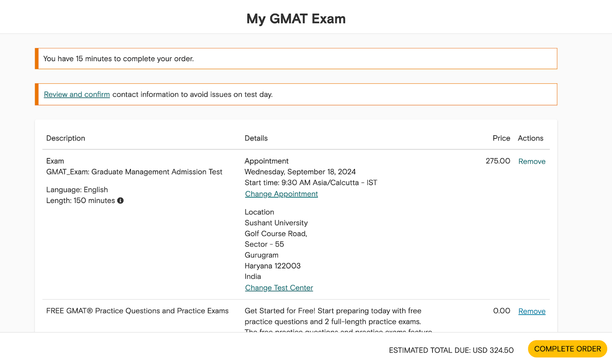Click the info icon next to Length: 150 minutes
The height and width of the screenshot is (364, 612).
(120, 201)
